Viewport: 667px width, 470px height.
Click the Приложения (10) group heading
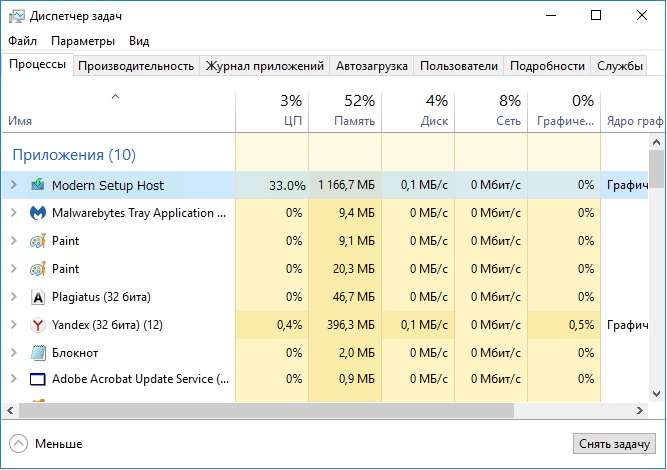tap(74, 155)
